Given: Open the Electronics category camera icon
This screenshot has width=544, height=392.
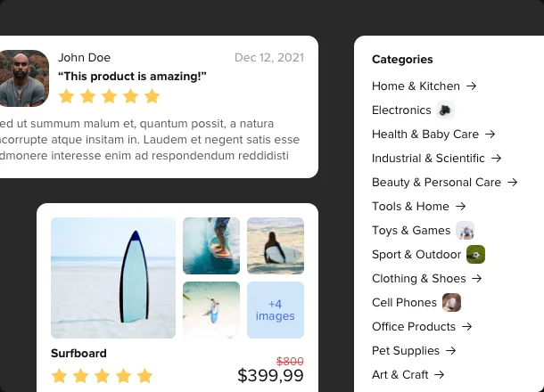Looking at the screenshot, I should pos(445,110).
